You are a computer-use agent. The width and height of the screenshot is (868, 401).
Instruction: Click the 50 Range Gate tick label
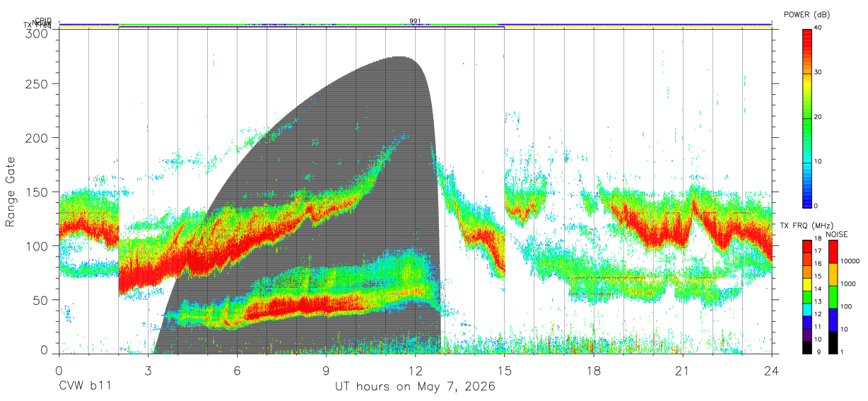pyautogui.click(x=39, y=300)
